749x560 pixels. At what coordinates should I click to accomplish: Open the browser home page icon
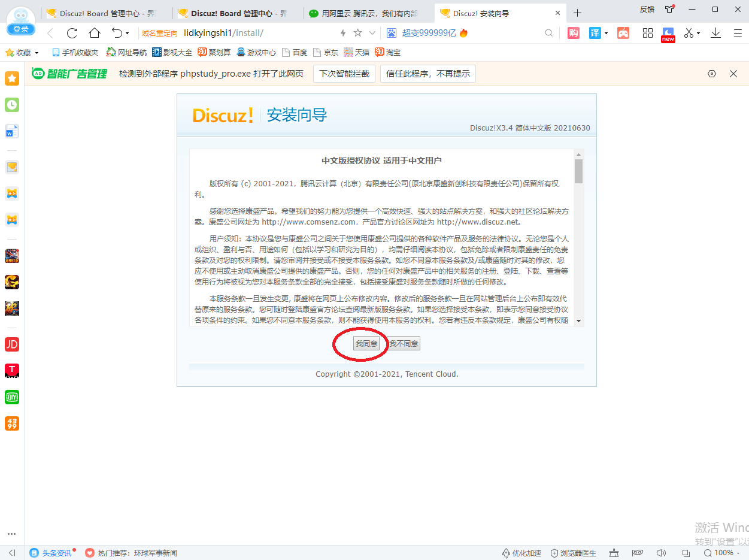coord(94,33)
